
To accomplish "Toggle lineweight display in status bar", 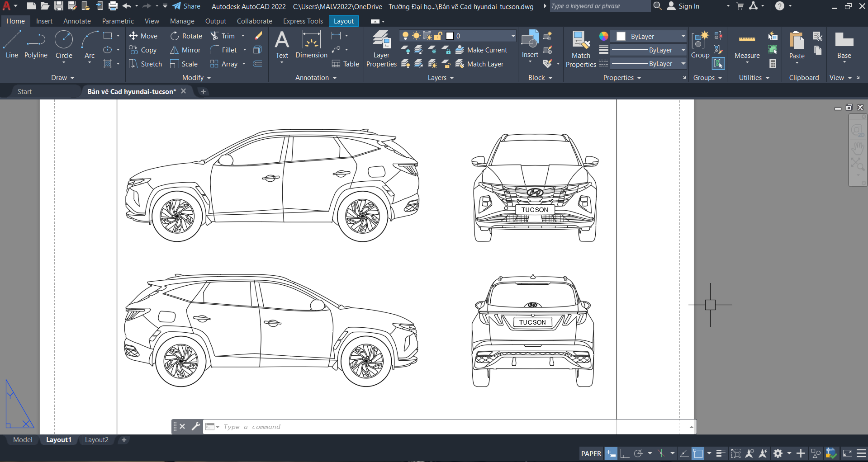I will (721, 453).
